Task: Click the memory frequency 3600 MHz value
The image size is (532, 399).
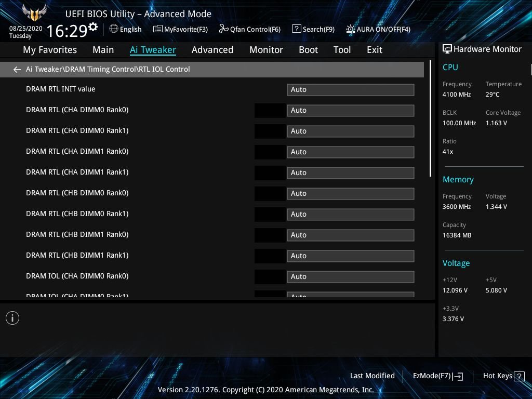Action: (457, 207)
